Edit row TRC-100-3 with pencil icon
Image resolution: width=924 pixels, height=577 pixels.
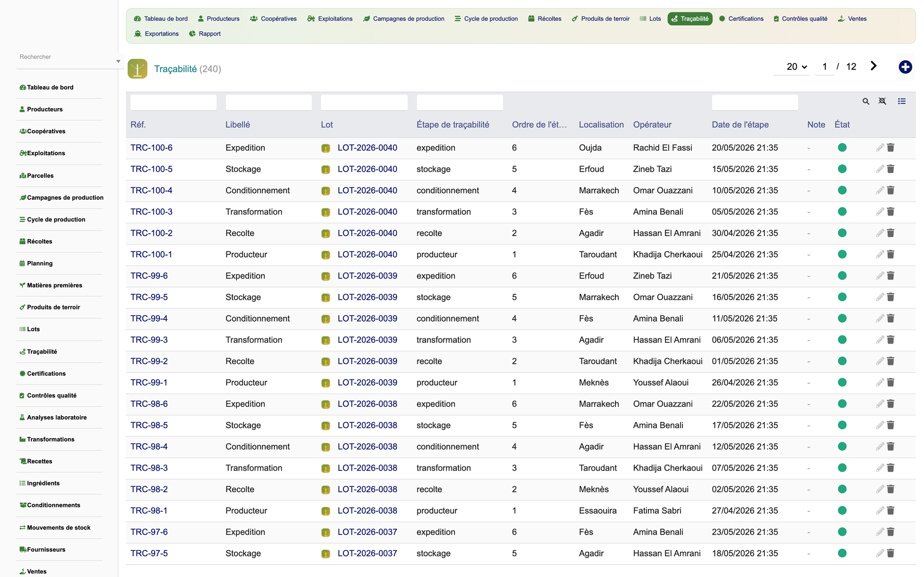[880, 212]
